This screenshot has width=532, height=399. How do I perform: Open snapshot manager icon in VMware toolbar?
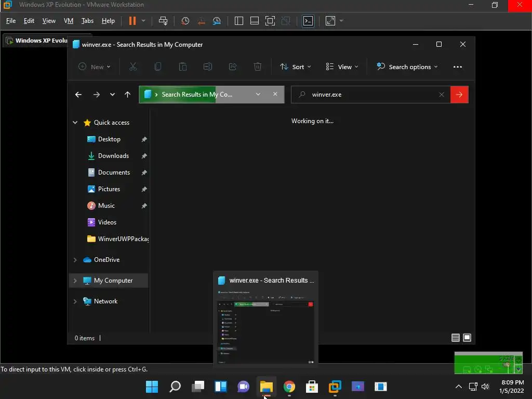click(x=217, y=21)
